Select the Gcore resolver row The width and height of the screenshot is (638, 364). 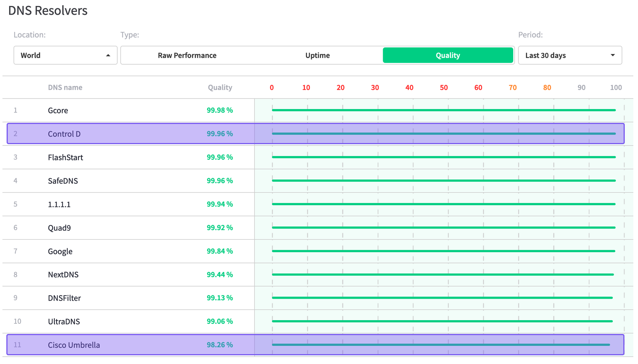tap(58, 110)
